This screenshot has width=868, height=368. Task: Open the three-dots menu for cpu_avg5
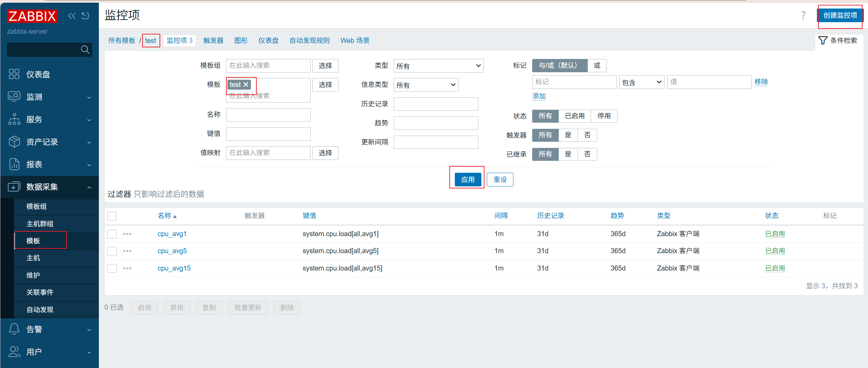(127, 251)
